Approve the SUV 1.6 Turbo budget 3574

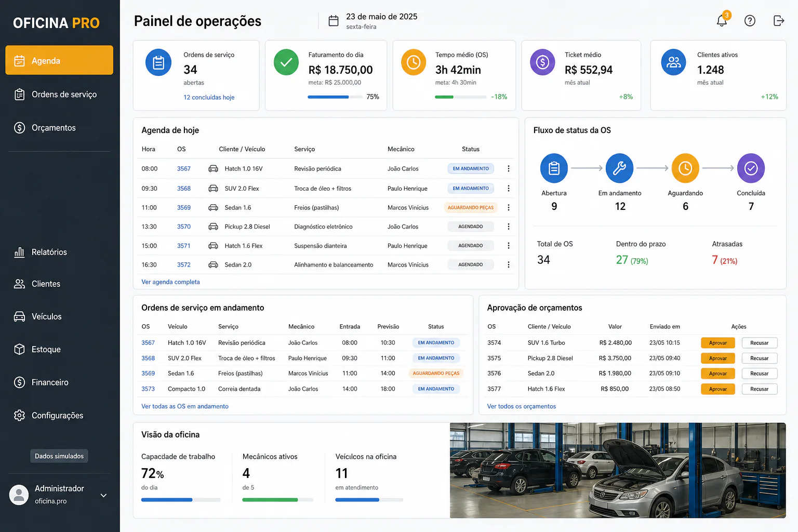pos(717,343)
